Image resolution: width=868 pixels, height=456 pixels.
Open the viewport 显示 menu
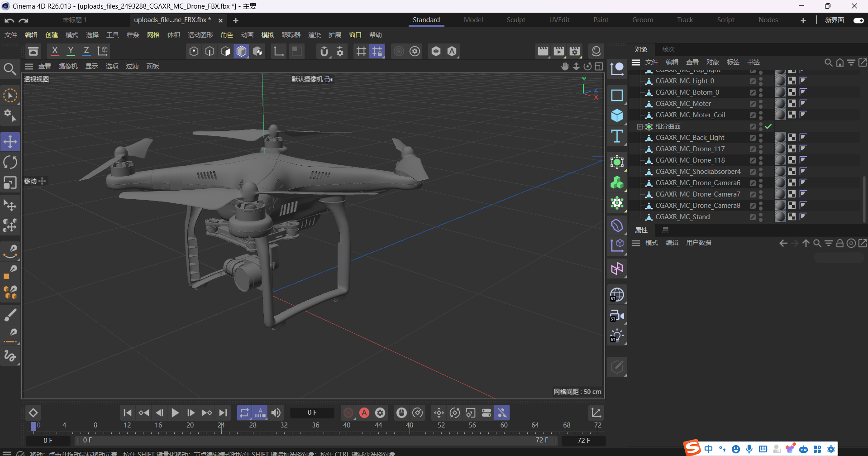click(92, 66)
